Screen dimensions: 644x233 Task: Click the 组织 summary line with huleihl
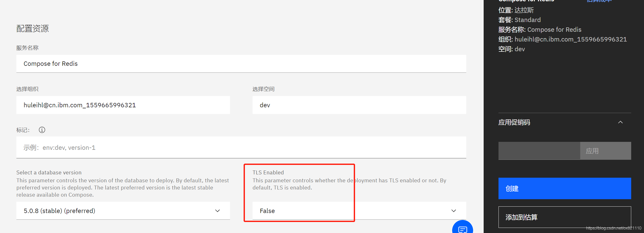pyautogui.click(x=563, y=39)
